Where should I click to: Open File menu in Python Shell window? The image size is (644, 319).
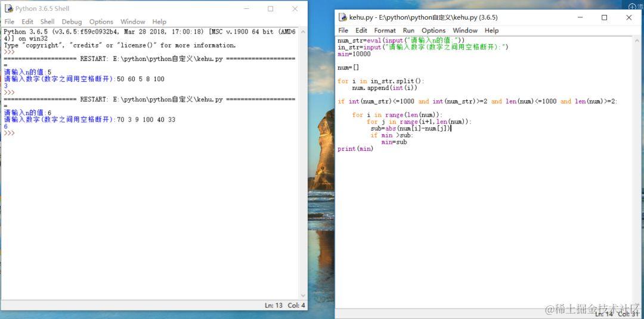click(x=9, y=21)
